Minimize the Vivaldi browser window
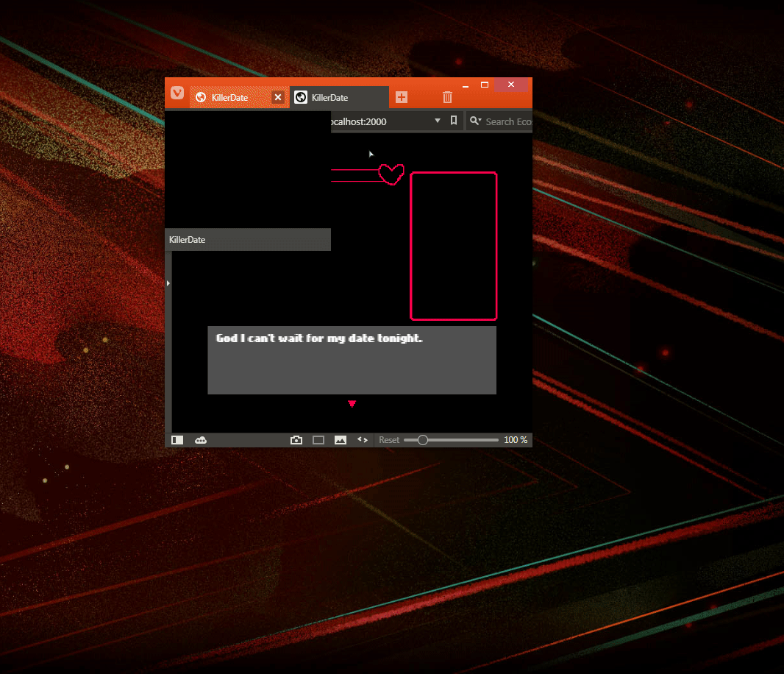This screenshot has width=784, height=674. tap(466, 85)
